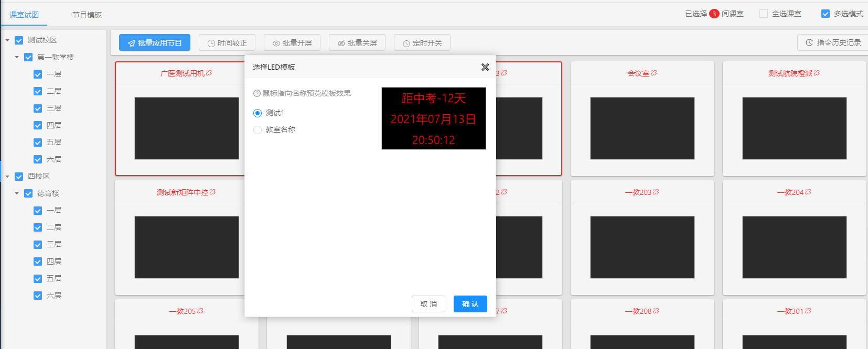Collapse 西校区 tree node arrow
The width and height of the screenshot is (868, 349).
(x=7, y=177)
